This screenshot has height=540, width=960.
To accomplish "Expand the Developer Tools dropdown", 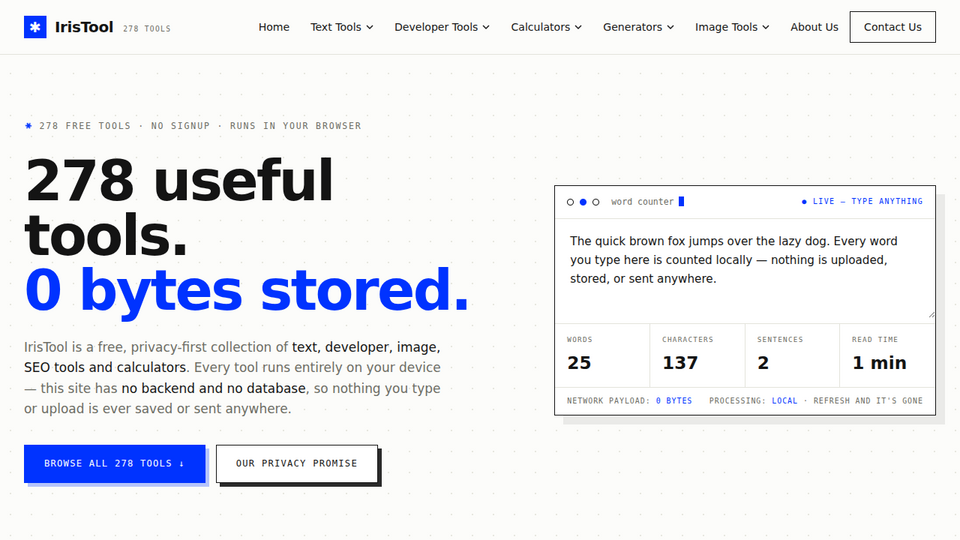I will (x=442, y=27).
